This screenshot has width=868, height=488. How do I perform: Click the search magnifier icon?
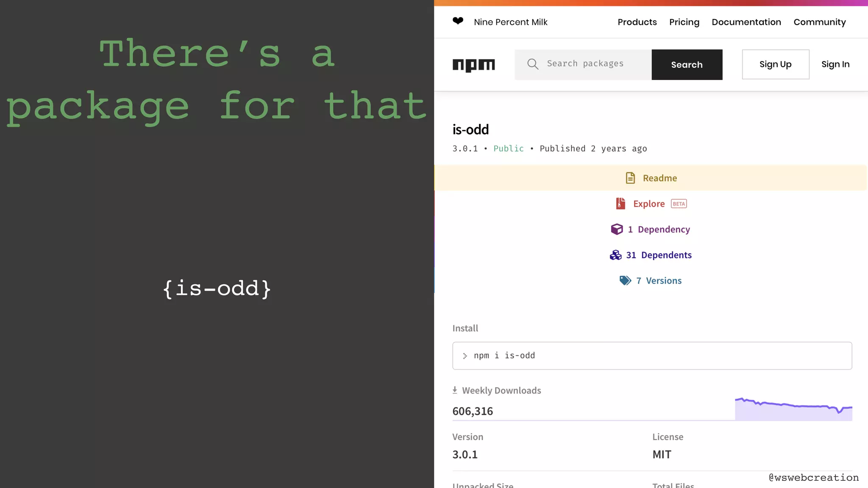point(533,64)
